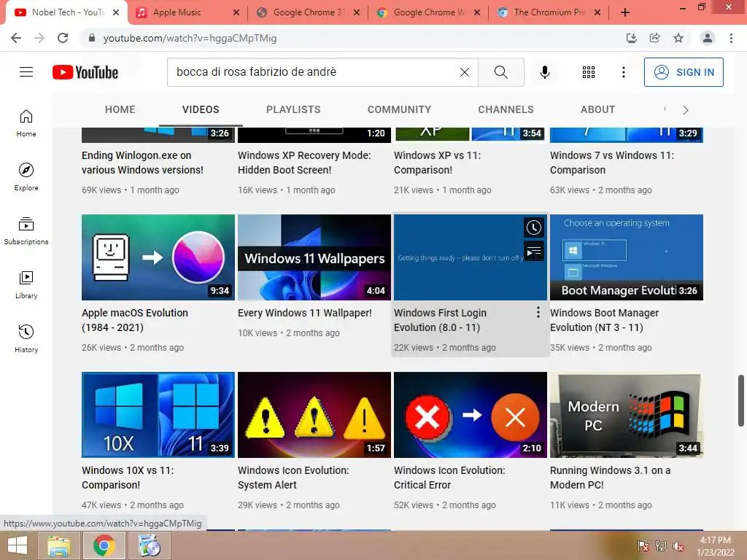Open Windows Icon Evolution: Critical Error title

point(449,478)
